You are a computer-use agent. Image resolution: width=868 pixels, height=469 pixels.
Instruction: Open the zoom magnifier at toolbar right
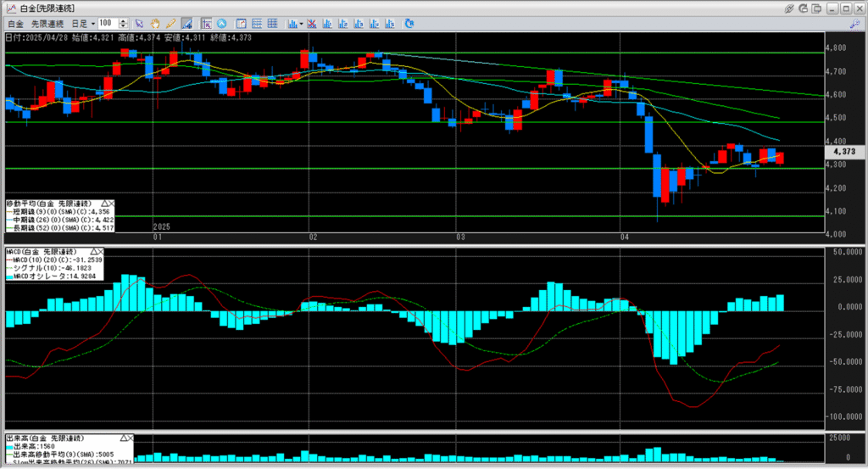point(855,23)
